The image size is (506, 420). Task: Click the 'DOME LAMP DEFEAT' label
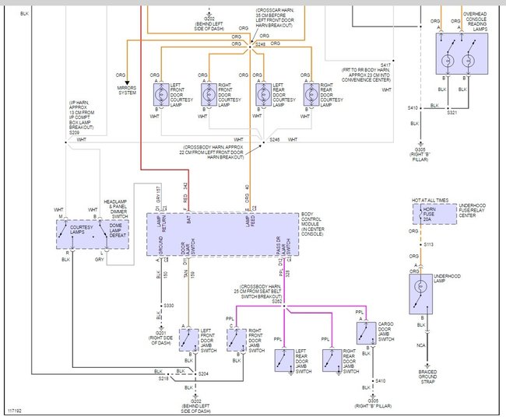[118, 230]
